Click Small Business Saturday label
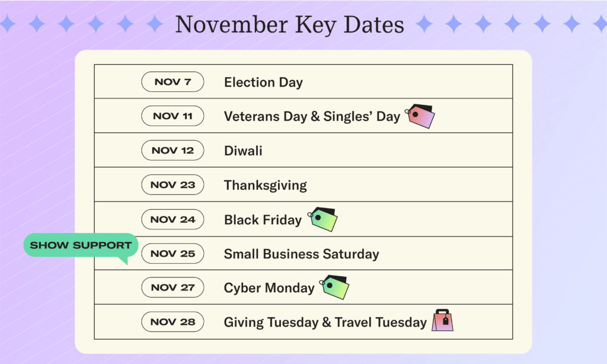Image resolution: width=607 pixels, height=364 pixels. [302, 254]
